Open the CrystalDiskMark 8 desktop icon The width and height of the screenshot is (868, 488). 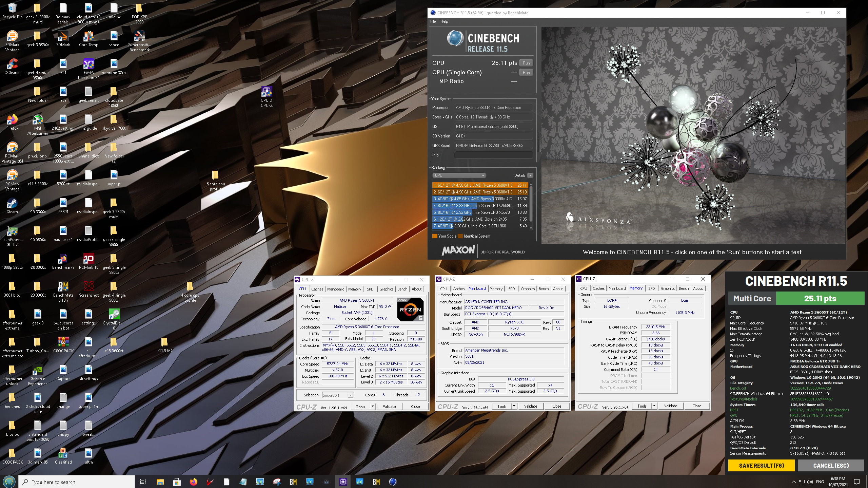point(114,320)
